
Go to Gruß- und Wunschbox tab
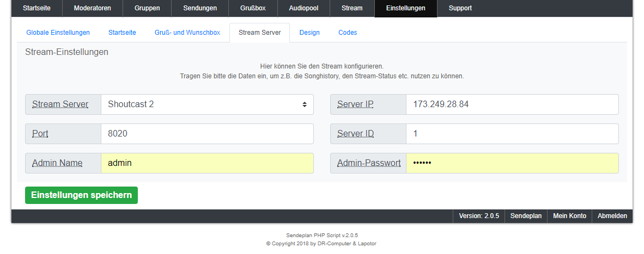click(187, 33)
